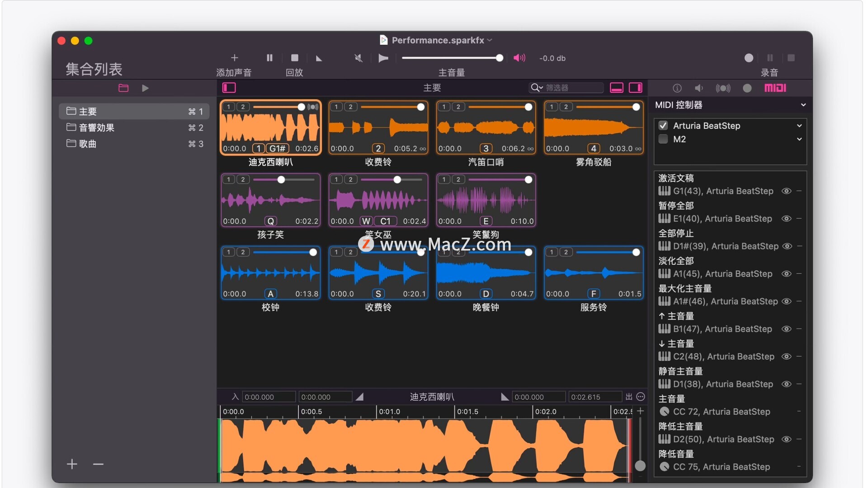The height and width of the screenshot is (488, 868).
Task: Select the 服务铃 sound tile
Action: coord(593,273)
